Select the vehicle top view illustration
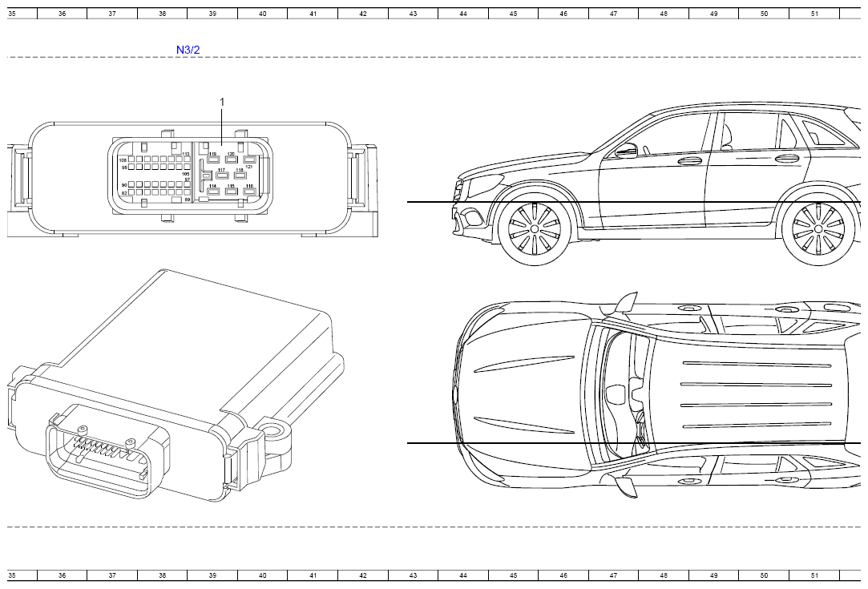 (657, 395)
